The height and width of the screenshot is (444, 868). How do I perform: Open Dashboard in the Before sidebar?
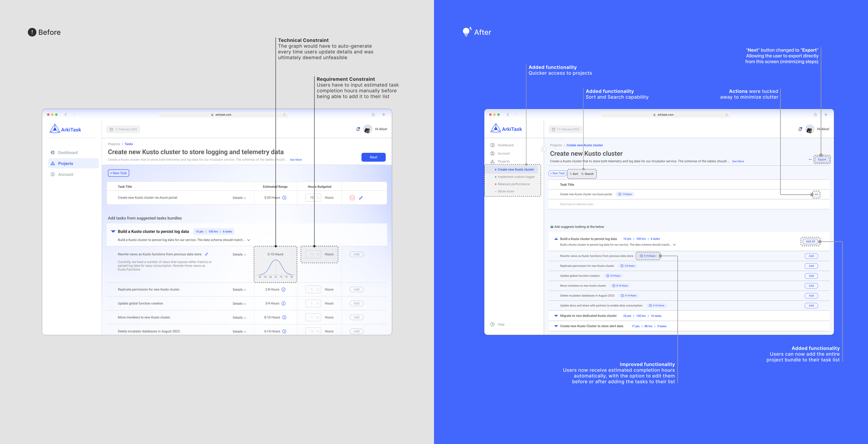tap(67, 153)
